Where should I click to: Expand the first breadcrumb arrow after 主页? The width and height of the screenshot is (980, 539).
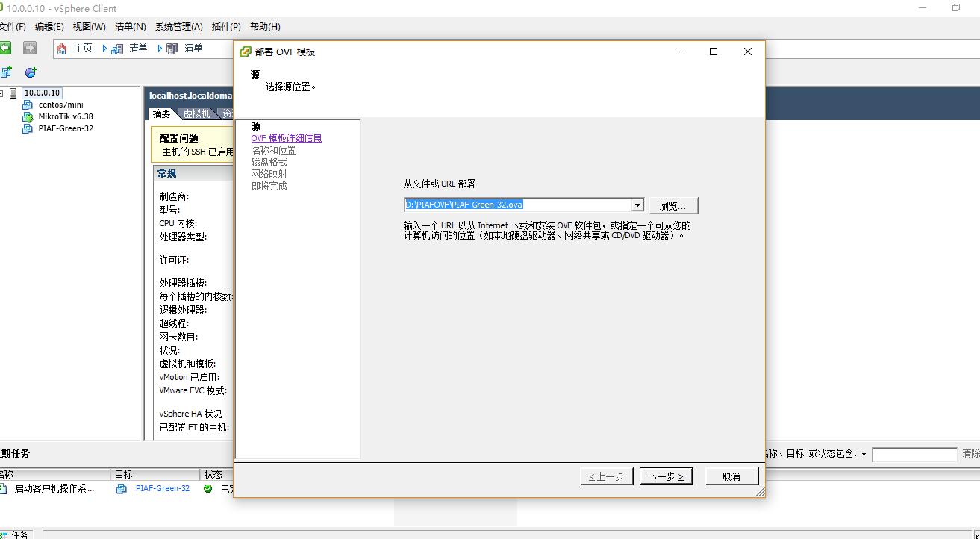(104, 49)
